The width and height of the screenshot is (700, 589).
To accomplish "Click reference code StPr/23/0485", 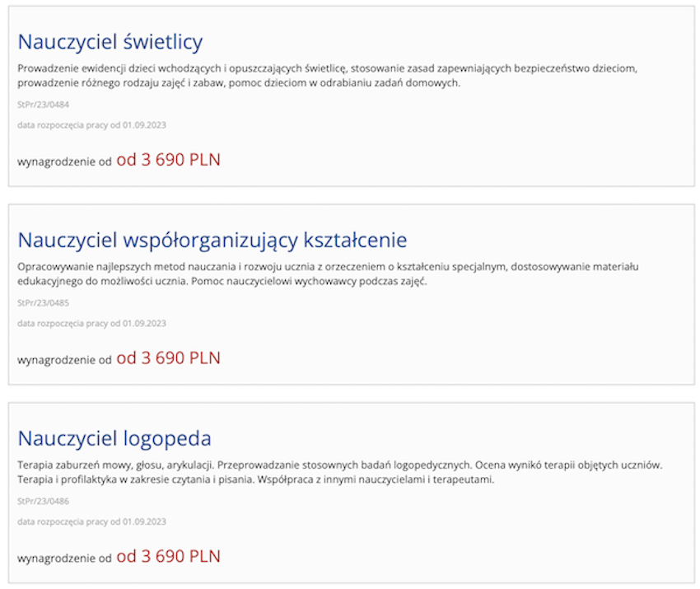I will click(x=44, y=303).
